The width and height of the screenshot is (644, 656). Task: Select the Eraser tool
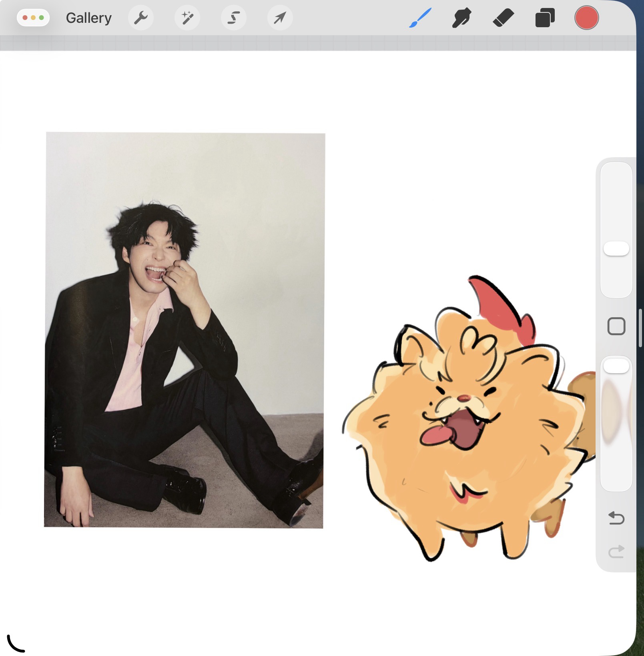tap(503, 18)
